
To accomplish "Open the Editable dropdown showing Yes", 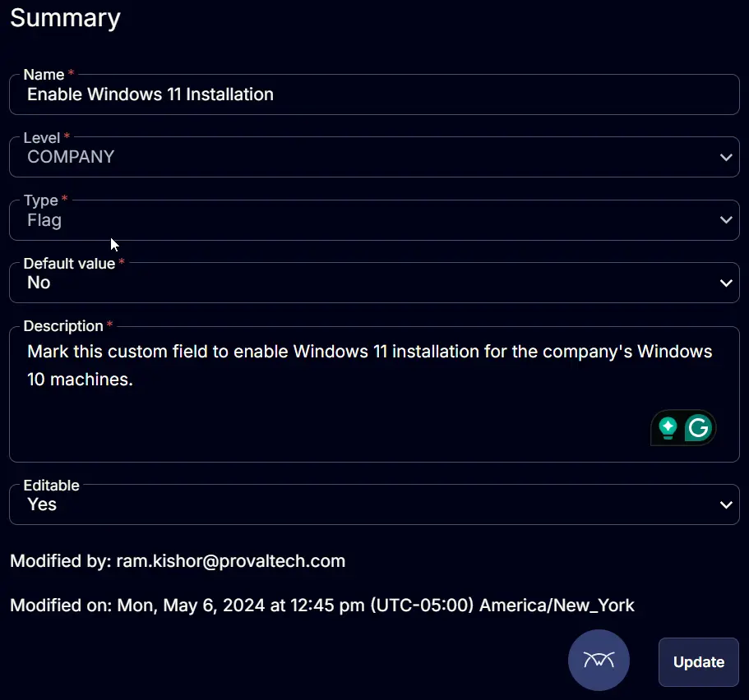I will point(375,504).
